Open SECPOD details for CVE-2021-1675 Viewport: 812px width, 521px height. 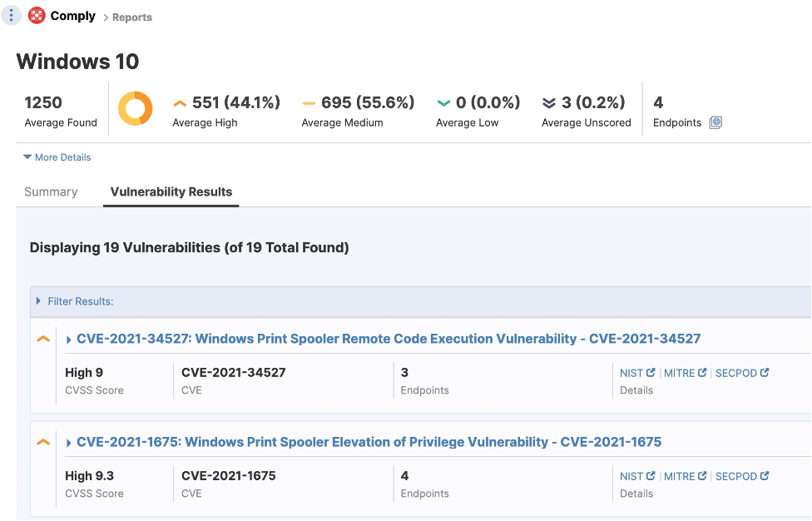pos(742,476)
